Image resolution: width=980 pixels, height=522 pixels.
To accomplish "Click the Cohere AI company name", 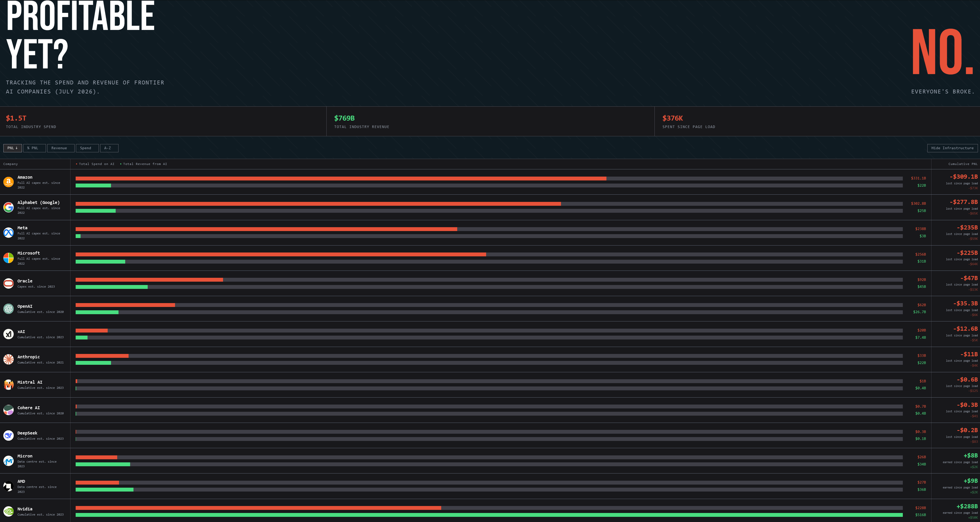I will click(x=29, y=407).
